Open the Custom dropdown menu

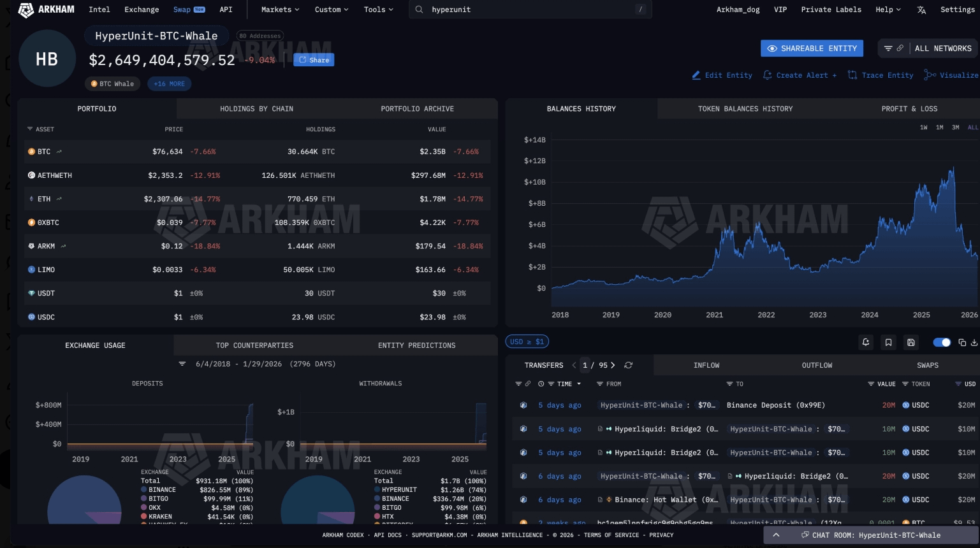(x=332, y=10)
